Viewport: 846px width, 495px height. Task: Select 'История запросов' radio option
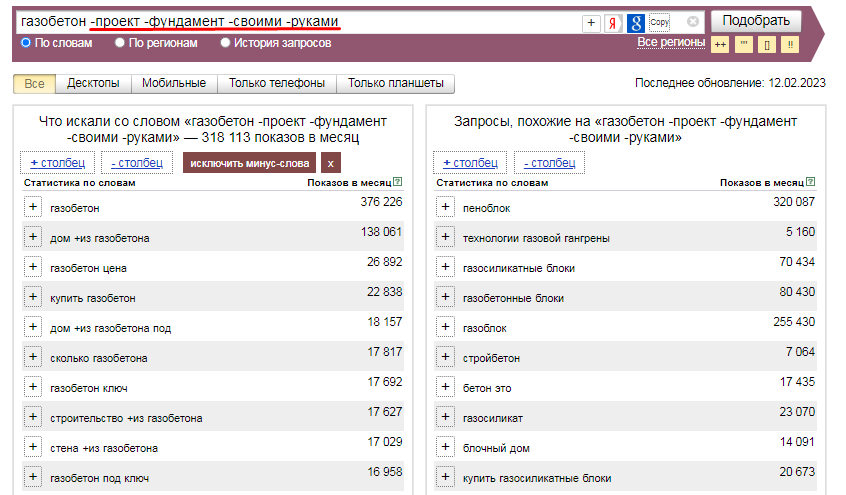[x=225, y=43]
